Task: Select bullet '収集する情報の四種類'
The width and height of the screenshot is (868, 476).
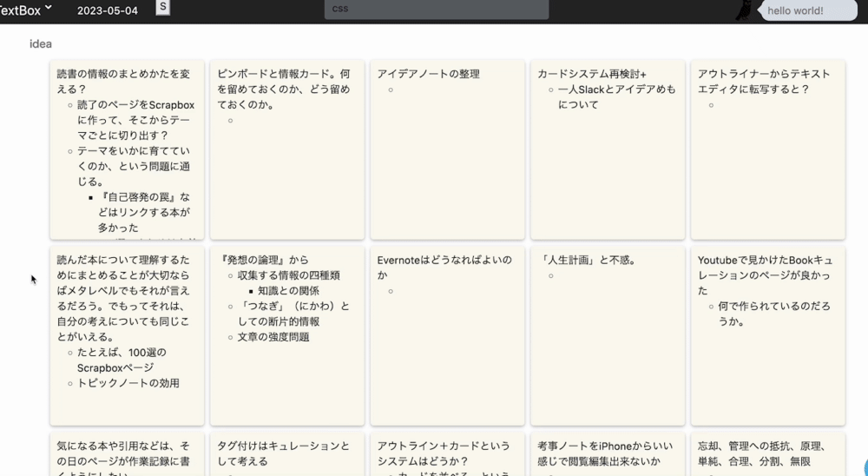Action: tap(288, 274)
